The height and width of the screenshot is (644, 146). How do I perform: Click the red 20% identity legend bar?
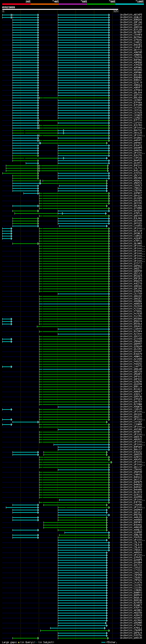pyautogui.click(x=16, y=4)
